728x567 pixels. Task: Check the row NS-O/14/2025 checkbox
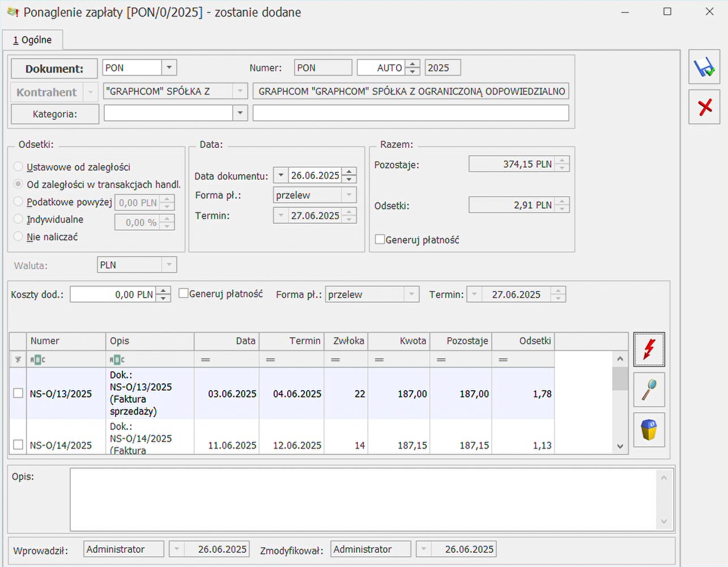[x=18, y=445]
